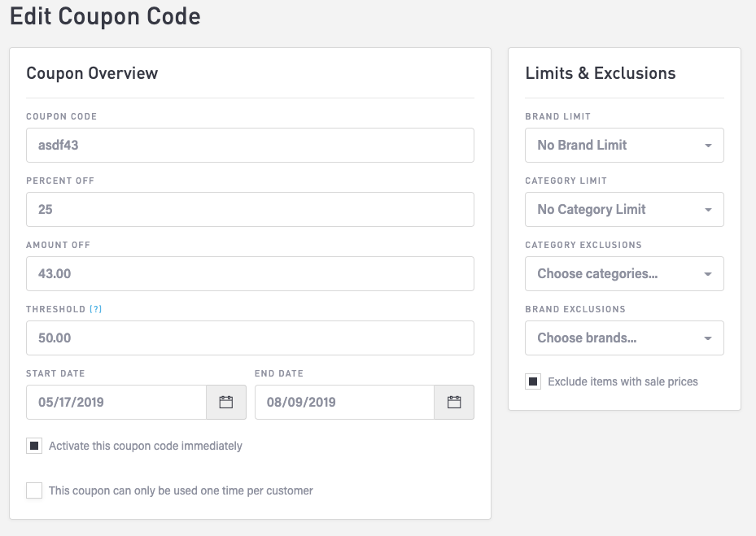Open the End Date calendar picker
This screenshot has height=536, width=756.
click(x=454, y=402)
